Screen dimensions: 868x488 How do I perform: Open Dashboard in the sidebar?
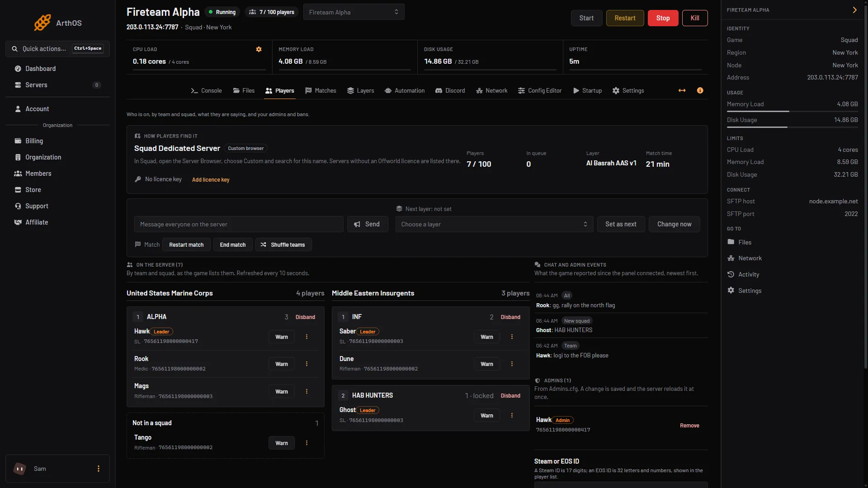point(57,69)
